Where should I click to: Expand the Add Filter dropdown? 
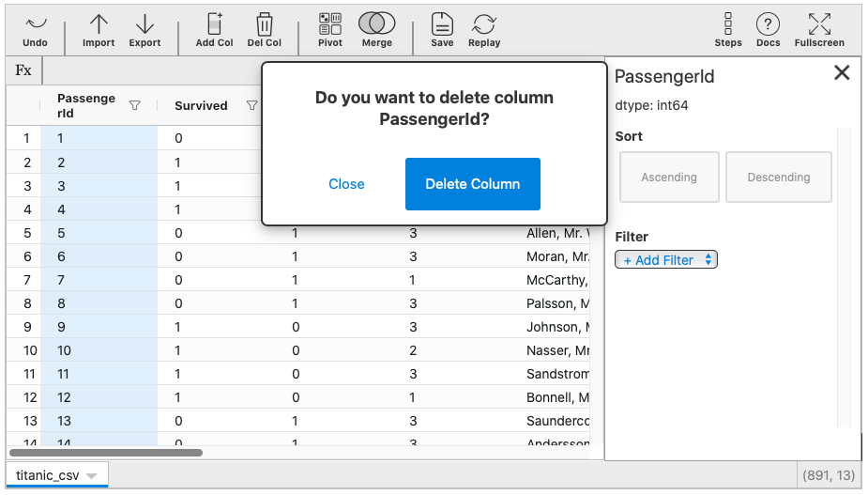click(x=666, y=260)
